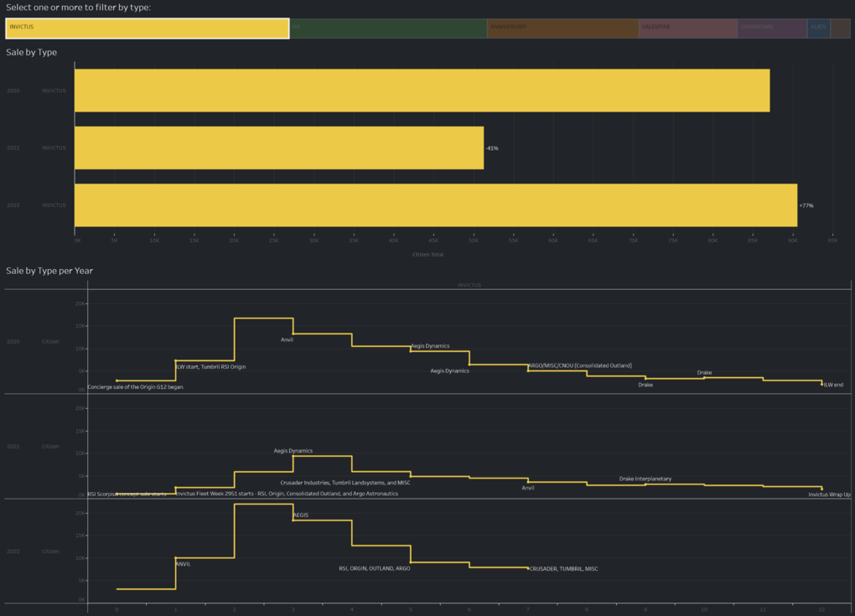The width and height of the screenshot is (855, 616).
Task: Select the 2022 INVICTUS bar labeled +77%
Action: pyautogui.click(x=435, y=205)
